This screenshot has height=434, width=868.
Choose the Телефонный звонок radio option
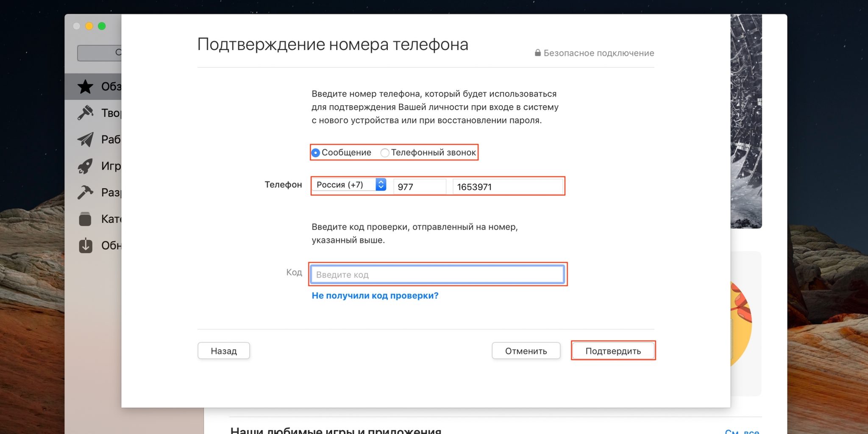tap(385, 153)
